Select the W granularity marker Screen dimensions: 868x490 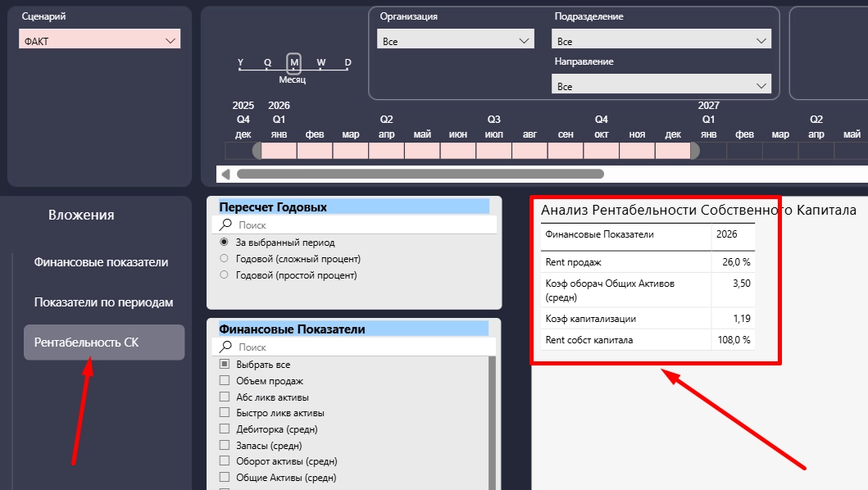[321, 63]
